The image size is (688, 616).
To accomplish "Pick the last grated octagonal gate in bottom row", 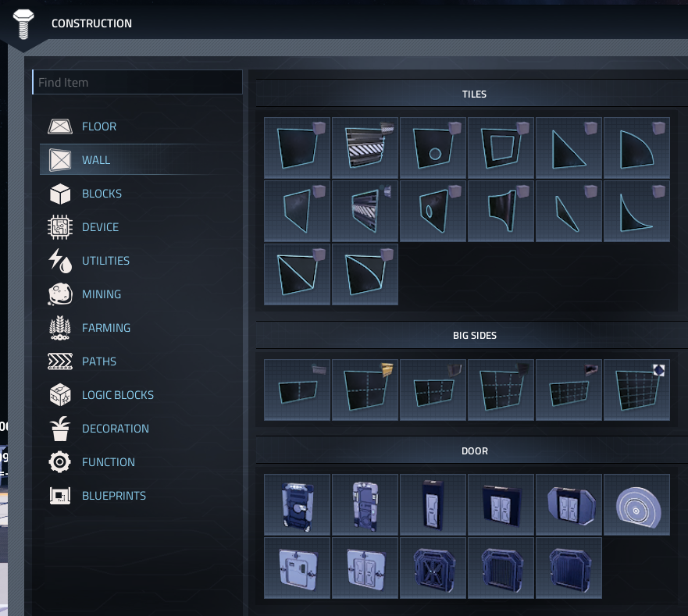I will [569, 568].
